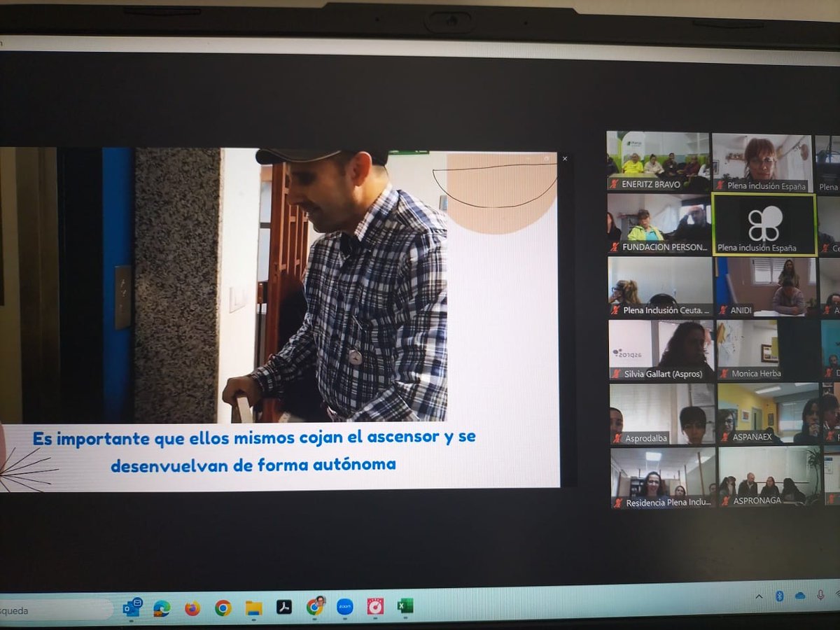Click the Bluetooth icon in the system tray
840x630 pixels.
point(780,596)
